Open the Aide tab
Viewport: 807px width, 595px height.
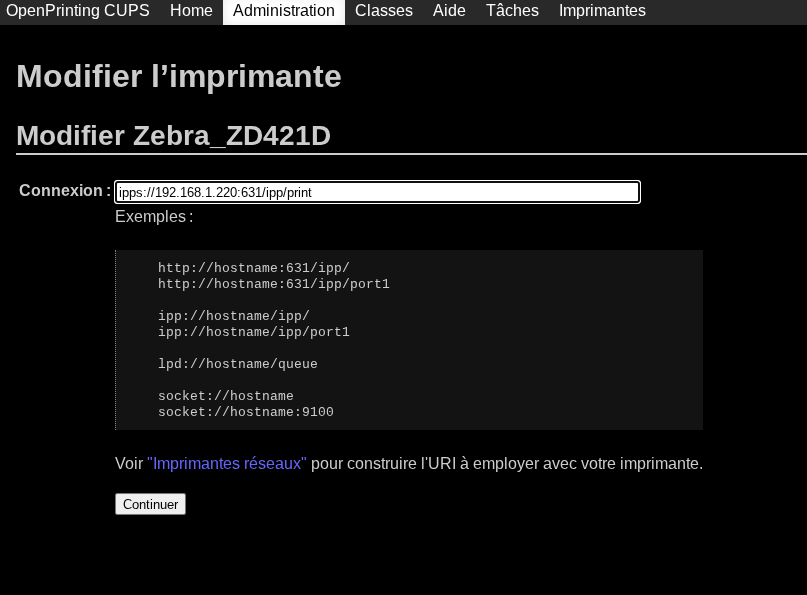[x=449, y=11]
